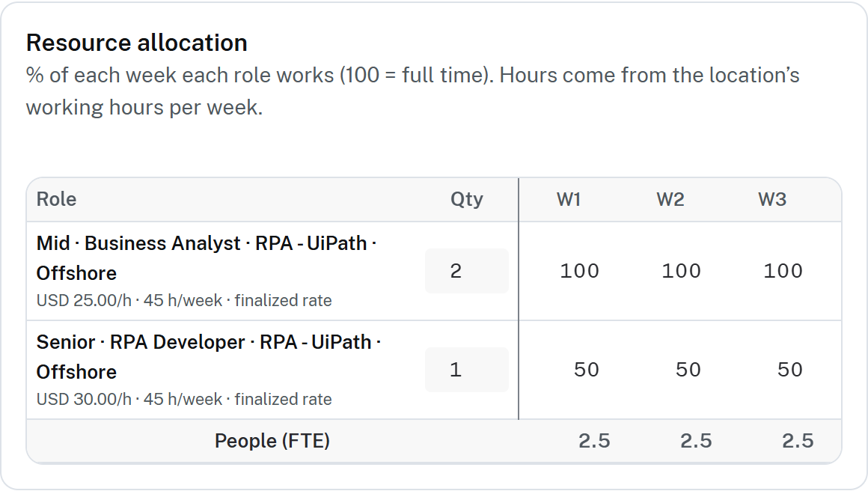Set RPA Developer W3 allocation value
This screenshot has width=868, height=491.
[789, 370]
